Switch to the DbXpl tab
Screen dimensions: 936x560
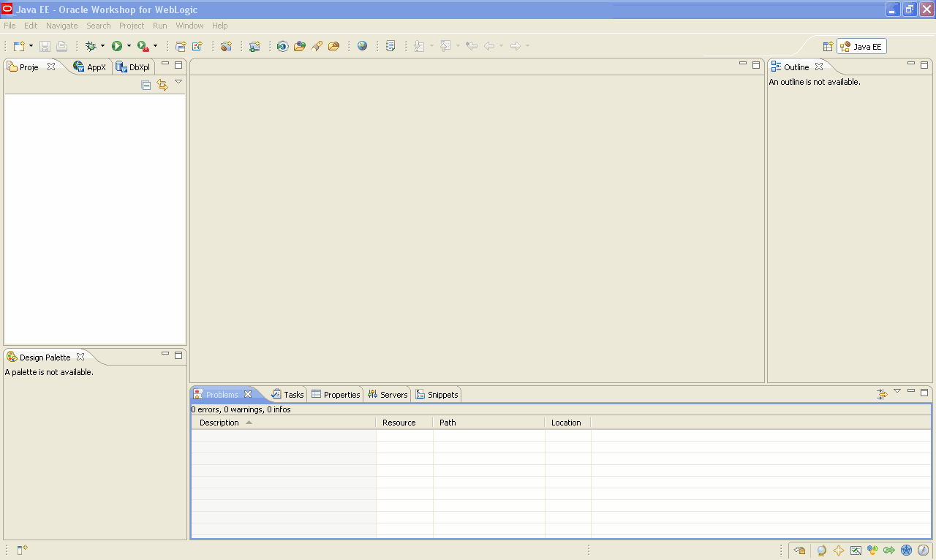click(133, 67)
